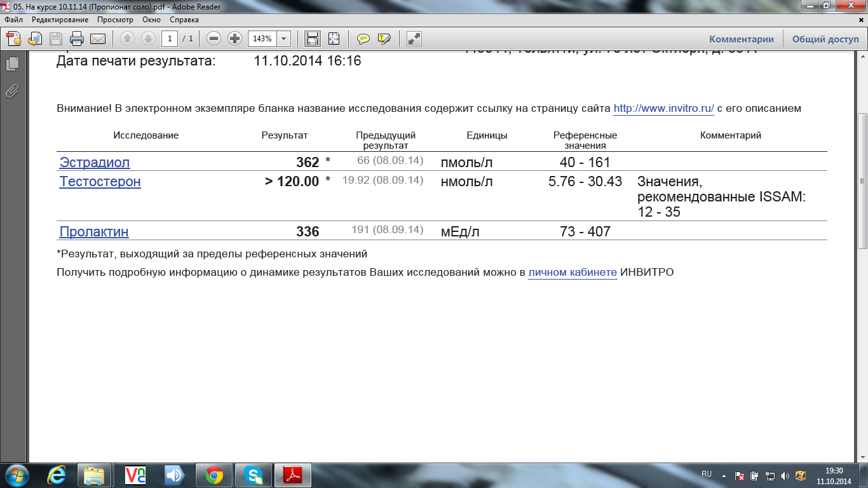Click the Print file icon
Screen dimensions: 868x488
click(77, 39)
